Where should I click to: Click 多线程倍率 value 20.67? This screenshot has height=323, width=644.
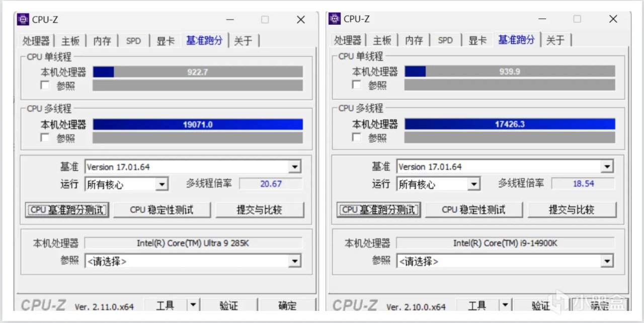271,184
